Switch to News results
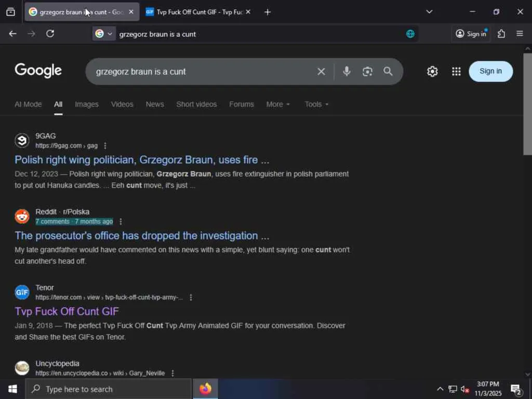Screen dimensions: 532x399 click(155, 104)
